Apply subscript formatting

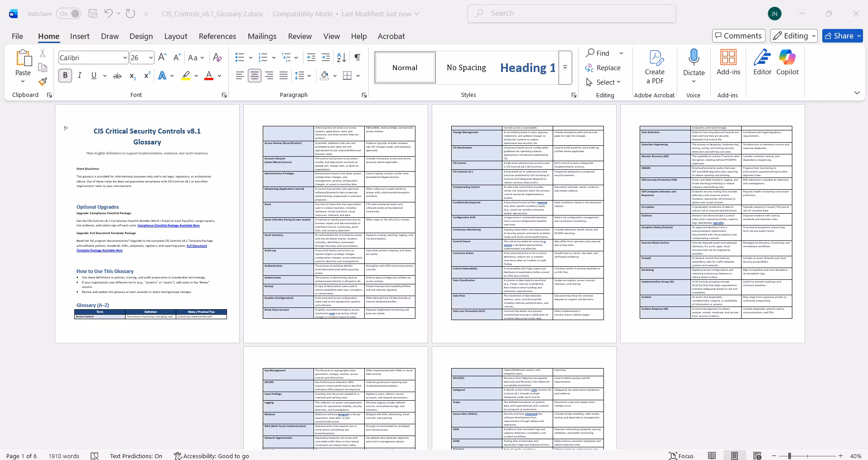point(132,76)
